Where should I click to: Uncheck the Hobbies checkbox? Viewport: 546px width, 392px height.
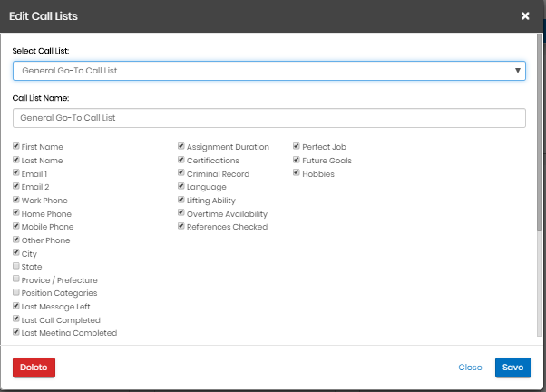(x=296, y=173)
